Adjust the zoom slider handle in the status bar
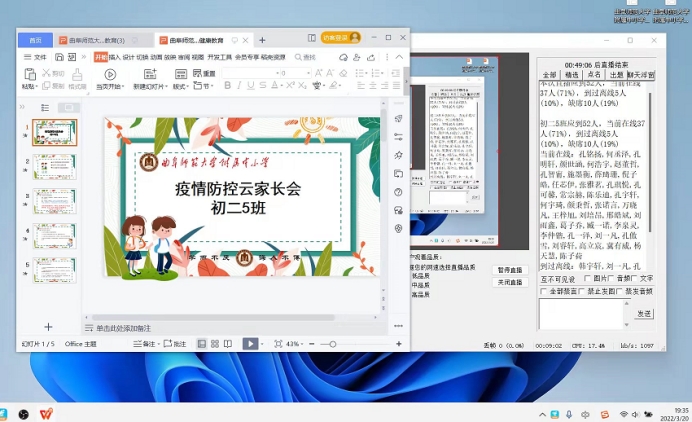This screenshot has width=692, height=422. [333, 344]
